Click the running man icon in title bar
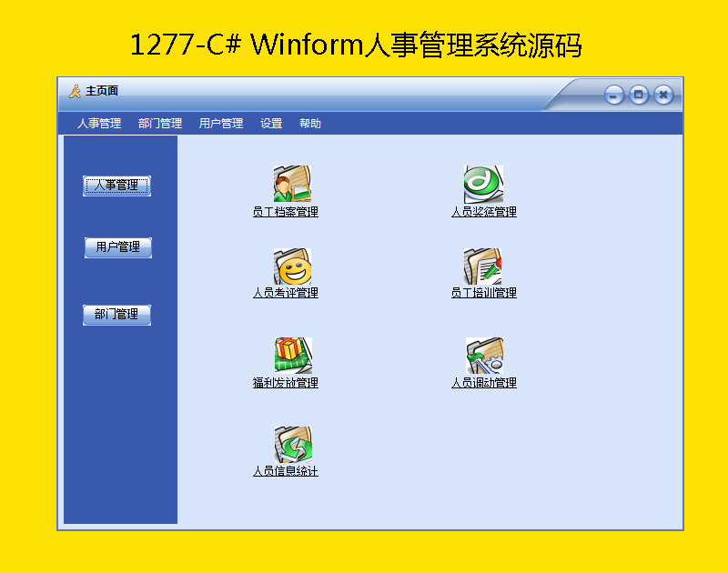 [75, 91]
